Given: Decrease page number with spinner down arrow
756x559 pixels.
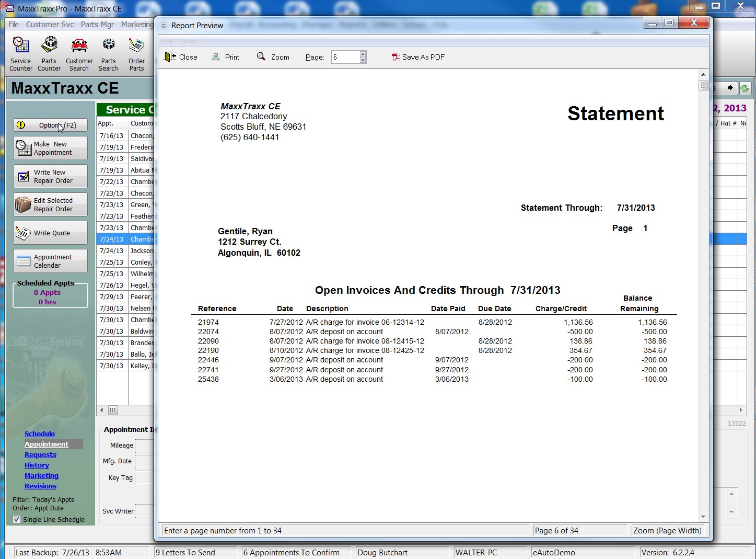Looking at the screenshot, I should coord(363,60).
